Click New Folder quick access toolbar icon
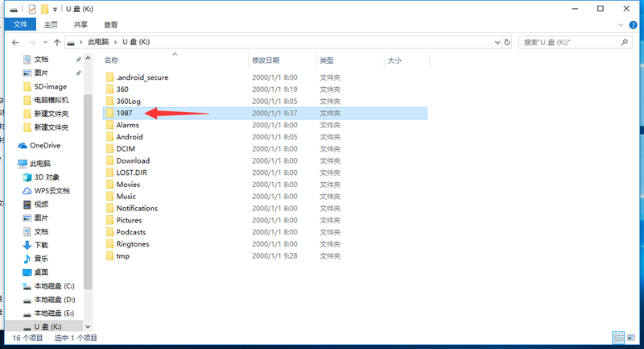The height and width of the screenshot is (349, 644). [x=44, y=9]
